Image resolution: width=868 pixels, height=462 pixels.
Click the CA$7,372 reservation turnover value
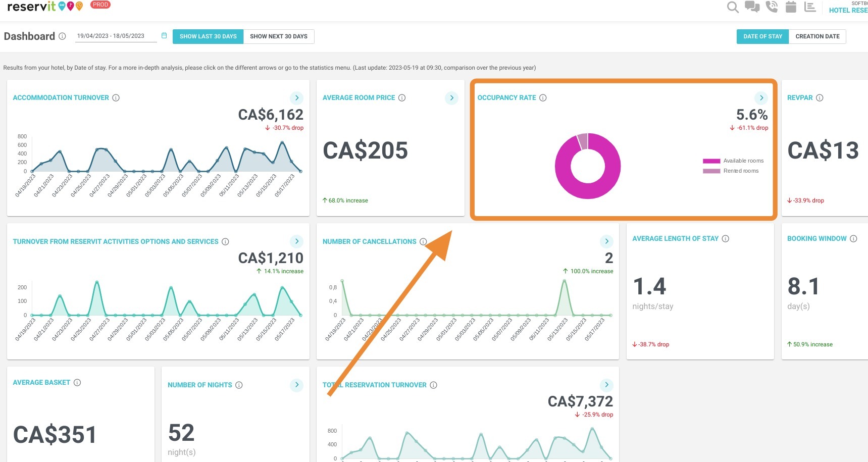[580, 401]
